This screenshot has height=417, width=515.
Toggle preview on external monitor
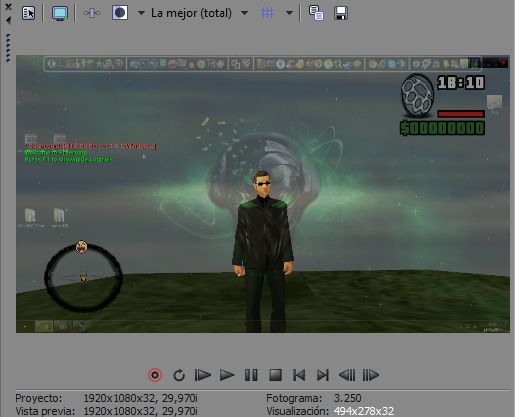60,13
